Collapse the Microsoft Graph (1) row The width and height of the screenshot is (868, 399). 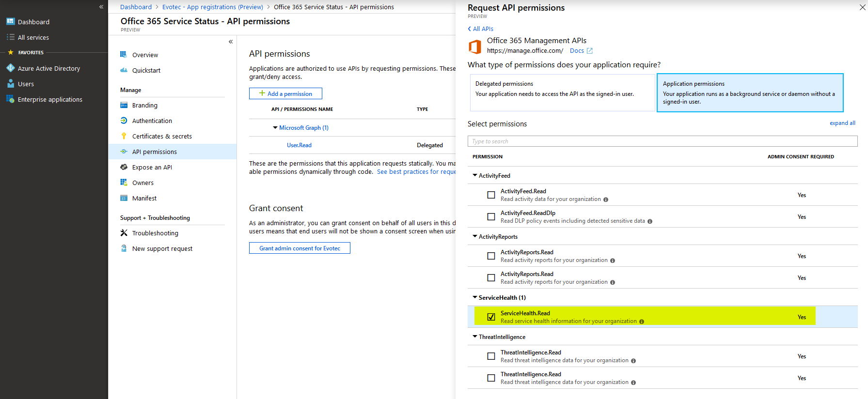click(x=275, y=128)
